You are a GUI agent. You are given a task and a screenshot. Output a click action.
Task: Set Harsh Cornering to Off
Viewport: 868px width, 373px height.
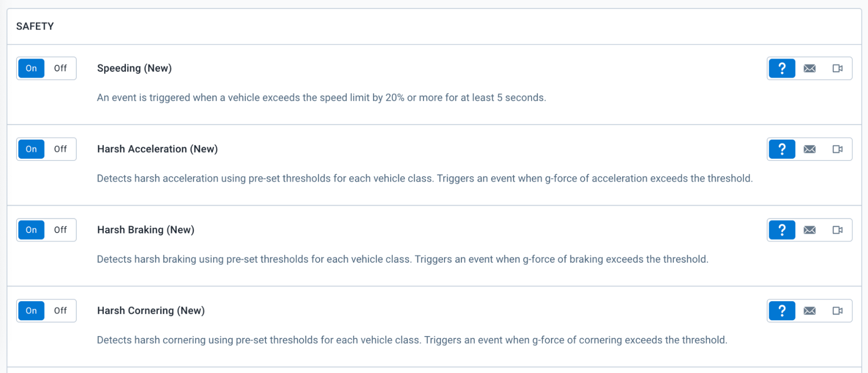coord(60,311)
